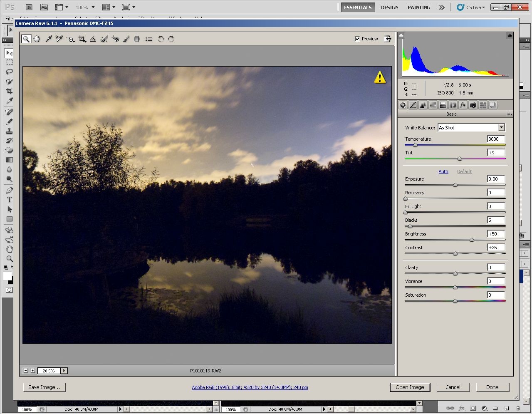Rotate image 90 degrees clockwise
The height and width of the screenshot is (414, 532).
click(171, 39)
